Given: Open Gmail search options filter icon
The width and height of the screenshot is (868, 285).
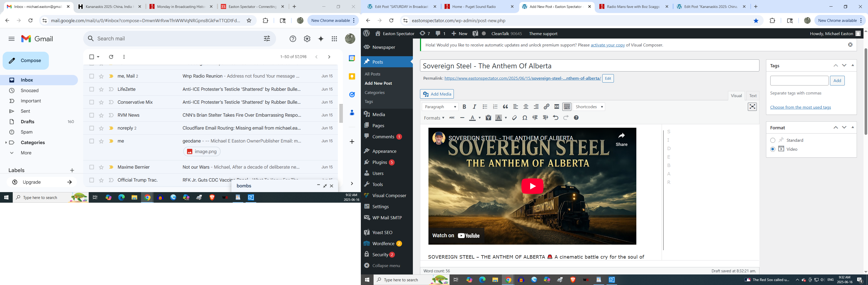Looking at the screenshot, I should (x=267, y=39).
